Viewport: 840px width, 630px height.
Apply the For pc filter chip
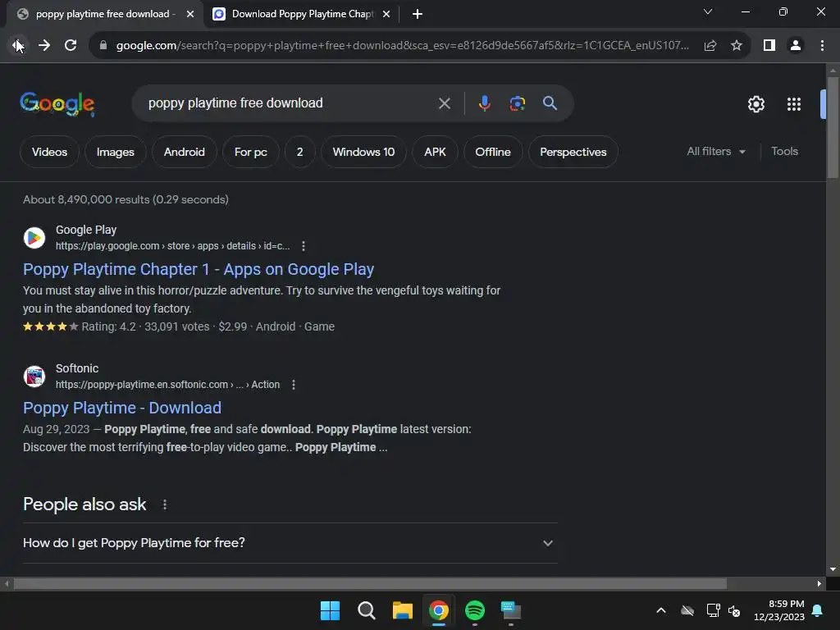click(251, 152)
